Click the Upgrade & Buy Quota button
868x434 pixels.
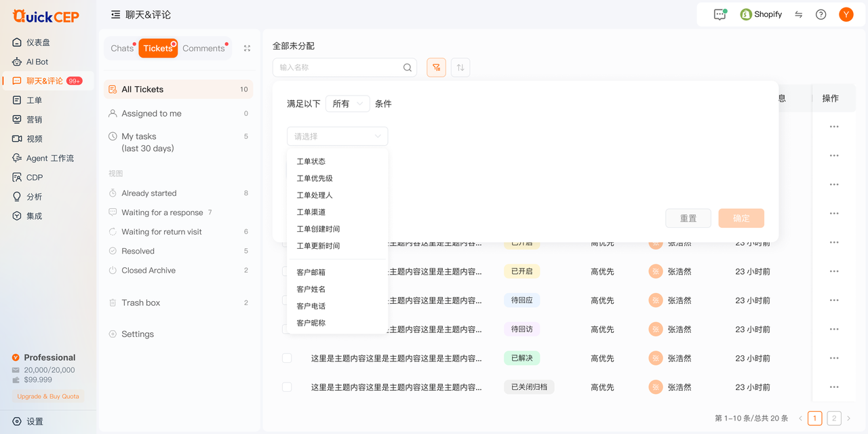tap(48, 396)
